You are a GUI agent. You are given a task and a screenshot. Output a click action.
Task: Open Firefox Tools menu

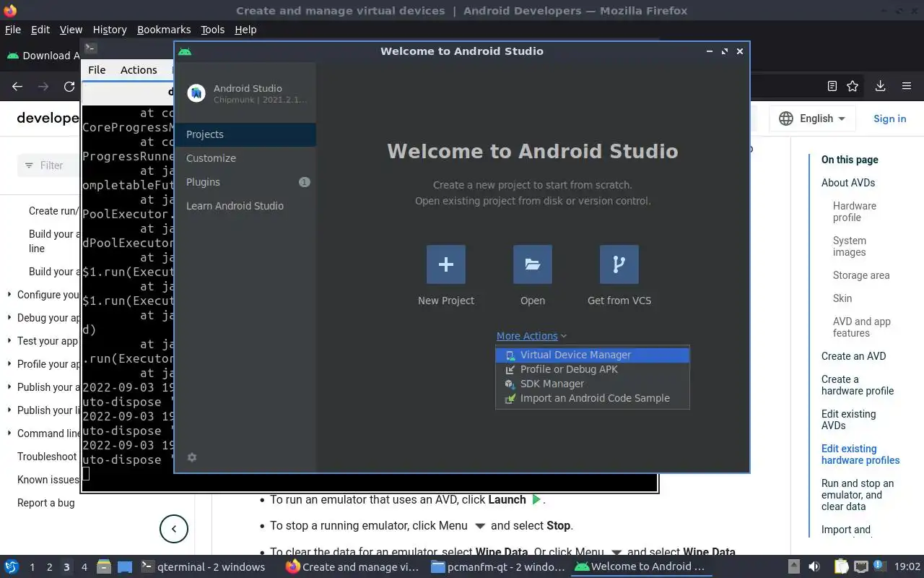[212, 30]
